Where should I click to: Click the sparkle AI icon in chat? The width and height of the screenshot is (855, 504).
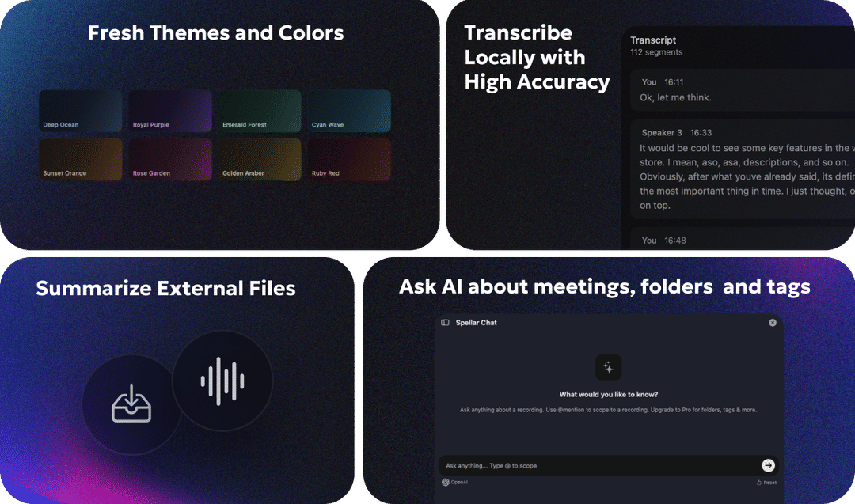click(x=609, y=368)
